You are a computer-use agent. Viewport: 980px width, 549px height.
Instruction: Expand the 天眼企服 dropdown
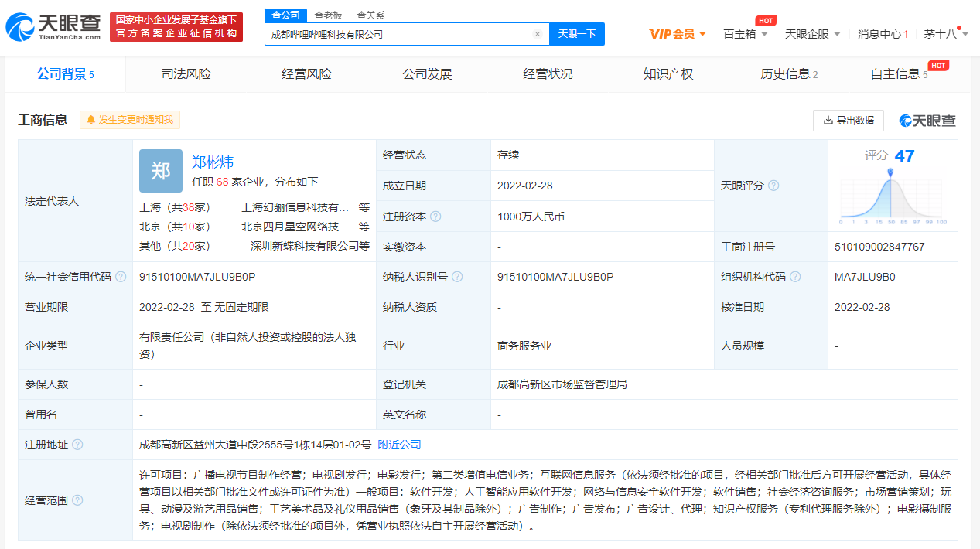[x=812, y=34]
